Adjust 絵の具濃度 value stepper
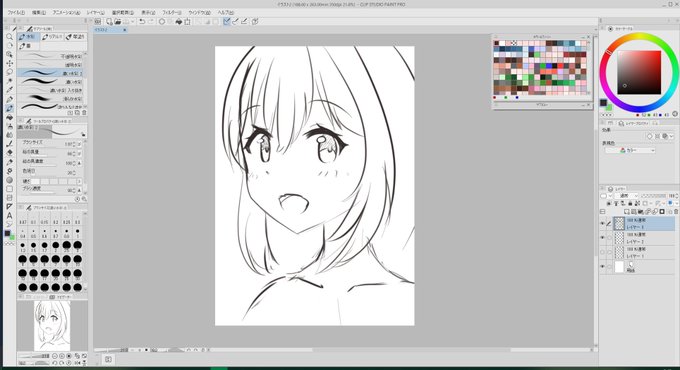The height and width of the screenshot is (370, 680). 74,163
